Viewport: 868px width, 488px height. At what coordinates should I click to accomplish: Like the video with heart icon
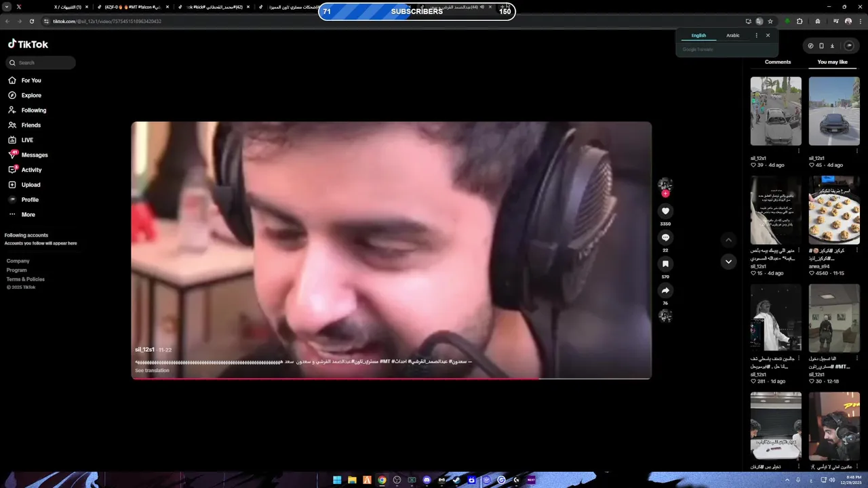pos(665,211)
